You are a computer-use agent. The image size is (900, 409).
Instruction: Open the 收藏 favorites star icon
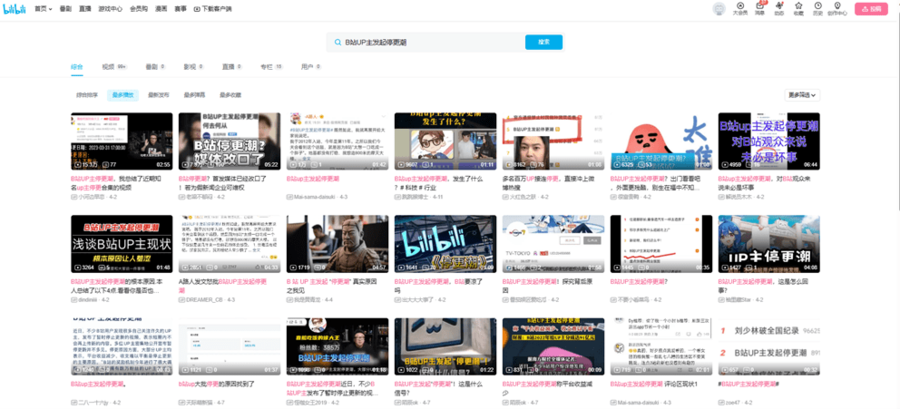[798, 8]
